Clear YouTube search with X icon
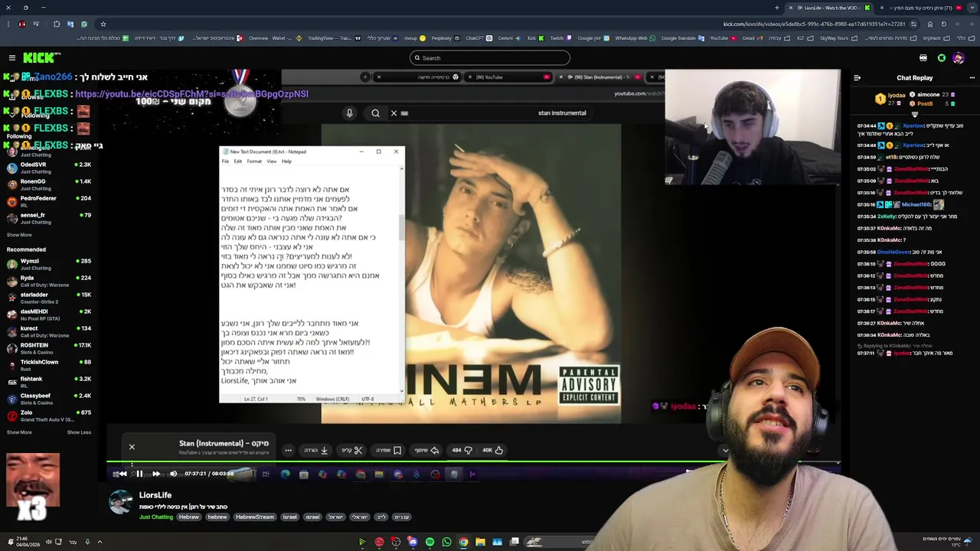The width and height of the screenshot is (980, 551). 394,113
